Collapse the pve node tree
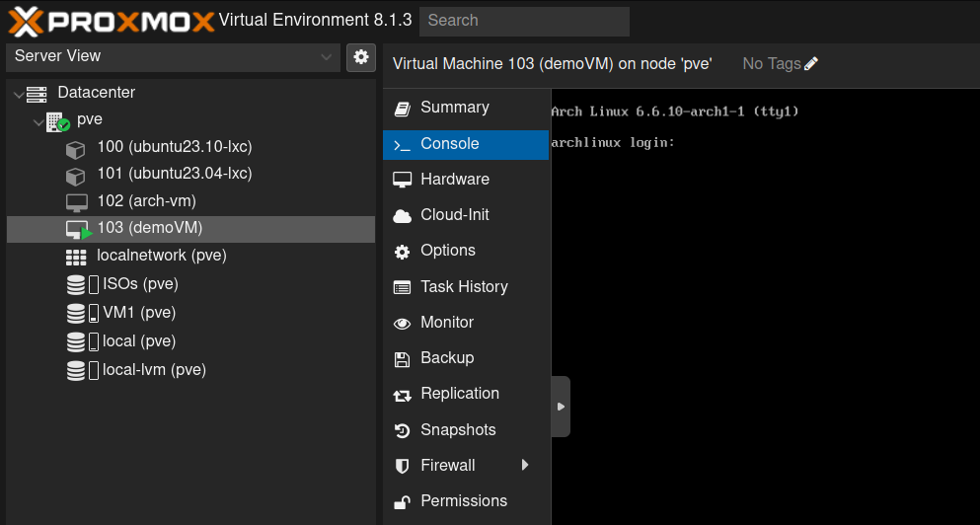The width and height of the screenshot is (980, 525). 38,121
